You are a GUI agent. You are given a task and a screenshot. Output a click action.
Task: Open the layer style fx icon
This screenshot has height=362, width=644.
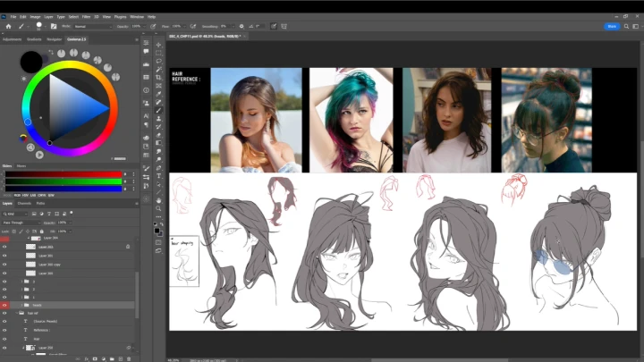coord(87,359)
